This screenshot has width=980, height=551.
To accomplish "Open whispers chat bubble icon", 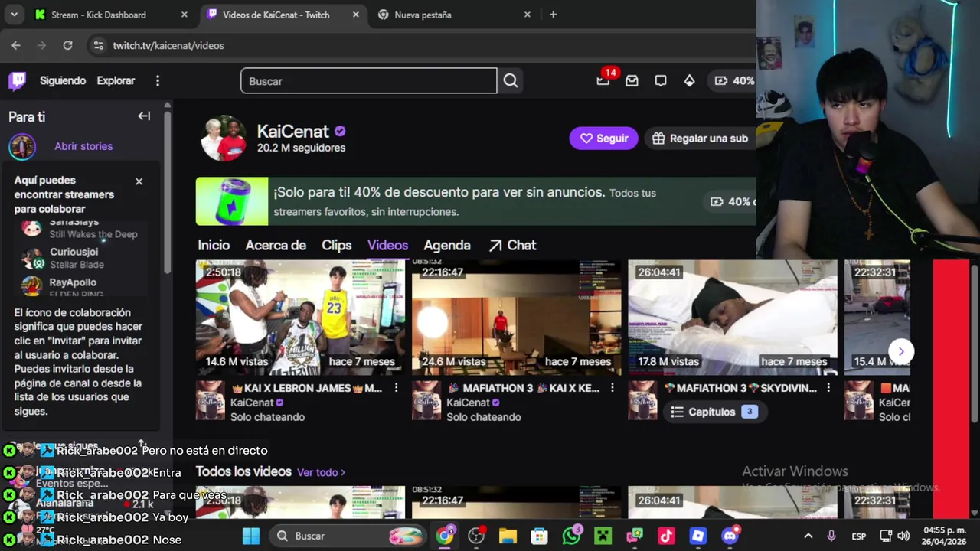I will (x=661, y=80).
